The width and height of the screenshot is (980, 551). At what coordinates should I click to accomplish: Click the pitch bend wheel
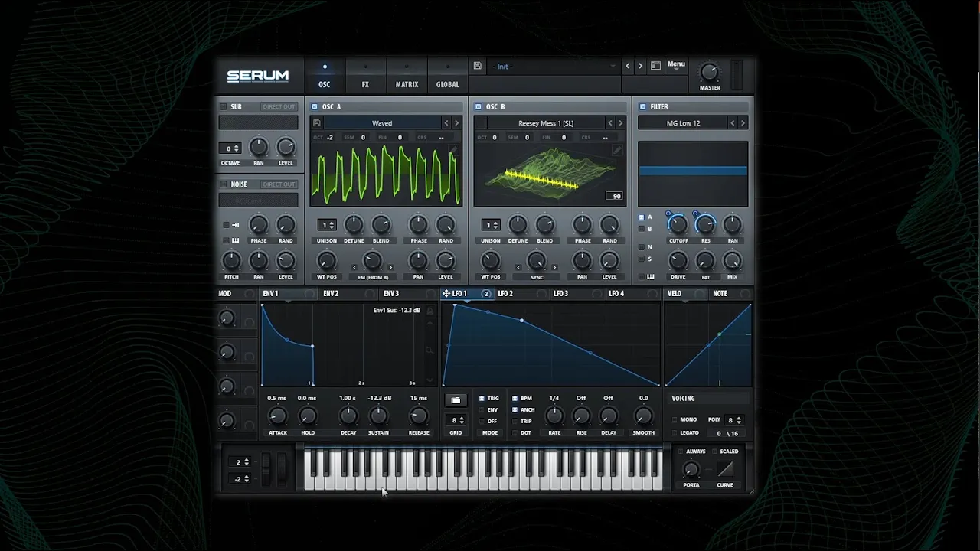pos(266,468)
